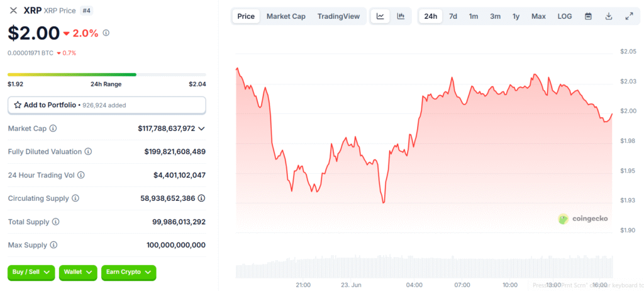The image size is (644, 291).
Task: Select the Price chart tab
Action: click(246, 16)
